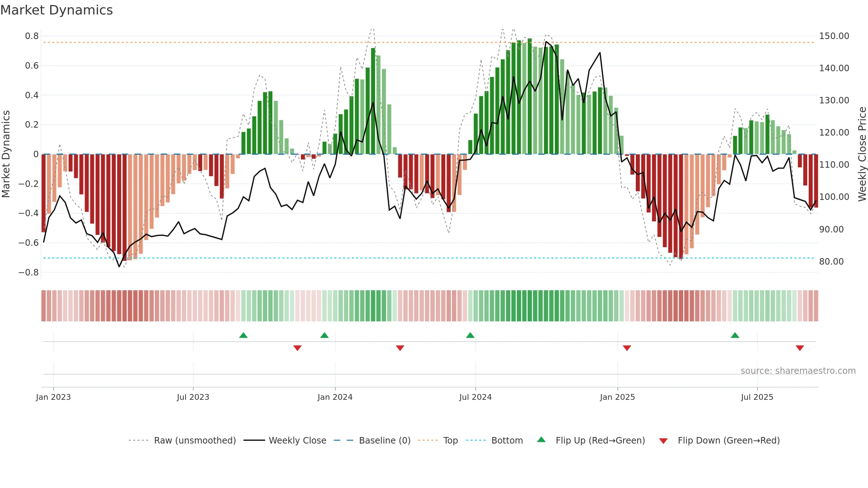This screenshot has width=868, height=488.
Task: Click the 100.00 price tick on the right axis
Action: click(x=834, y=197)
